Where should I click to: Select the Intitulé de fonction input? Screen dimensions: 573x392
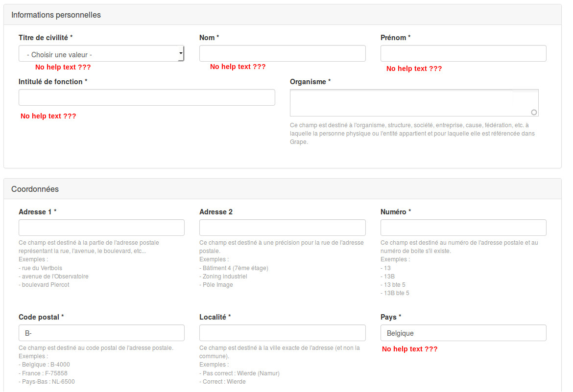tap(146, 97)
